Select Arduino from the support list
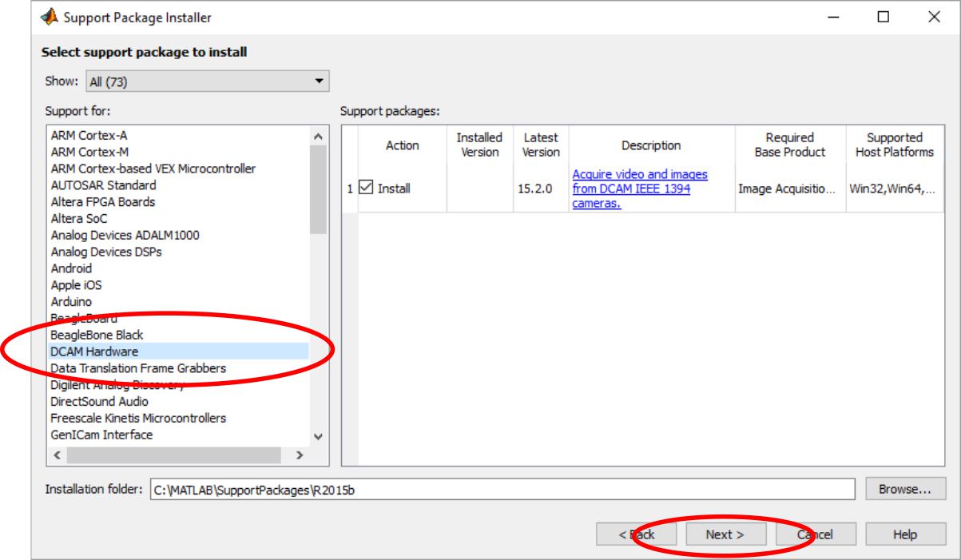This screenshot has width=961, height=560. click(71, 302)
